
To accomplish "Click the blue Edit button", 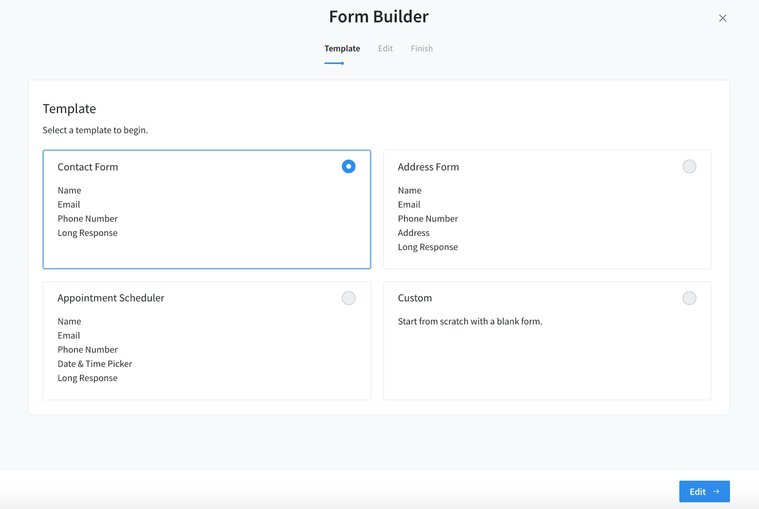I will 704,492.
